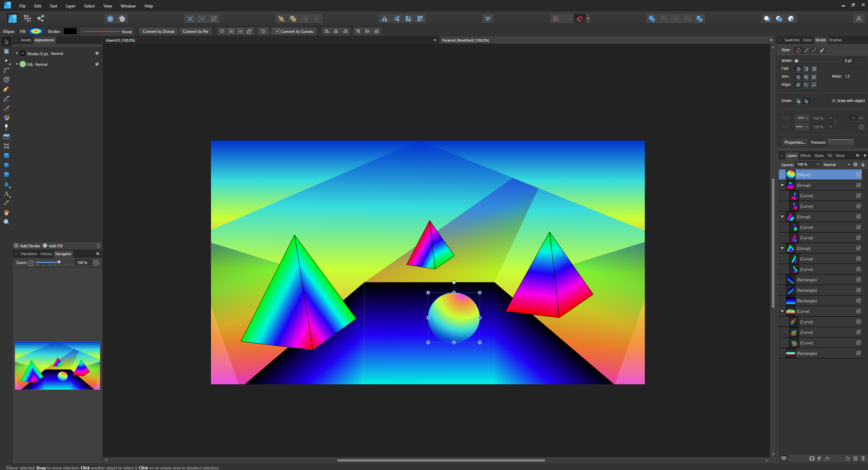Open the layer Opacity dropdown
Screen dimensions: 868x470
pyautogui.click(x=818, y=165)
